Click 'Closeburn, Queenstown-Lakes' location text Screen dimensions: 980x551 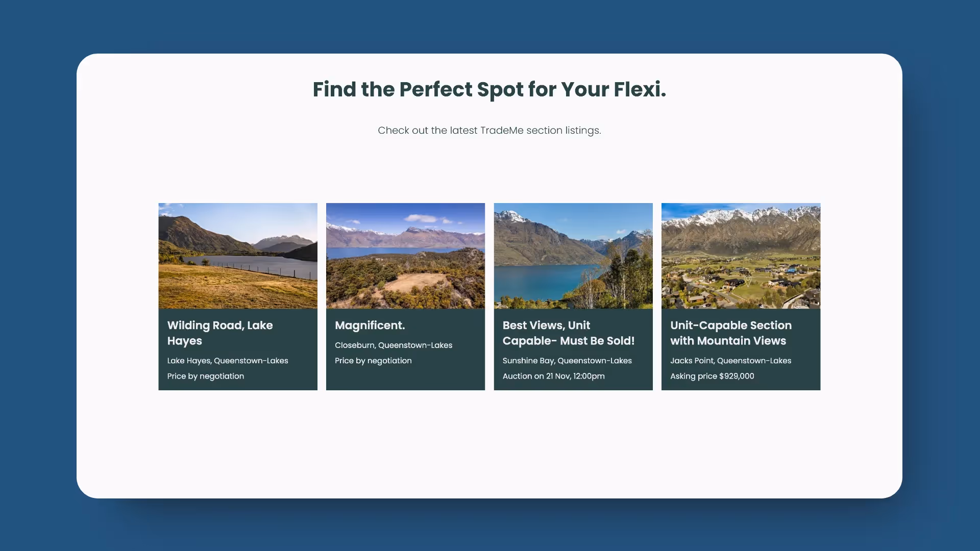[x=394, y=345]
